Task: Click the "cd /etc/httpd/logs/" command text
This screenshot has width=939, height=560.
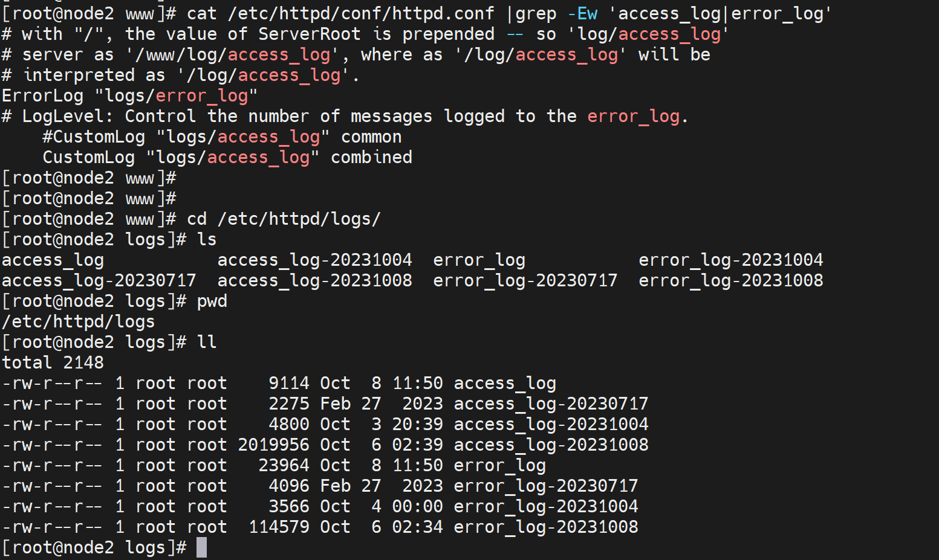Action: 284,219
